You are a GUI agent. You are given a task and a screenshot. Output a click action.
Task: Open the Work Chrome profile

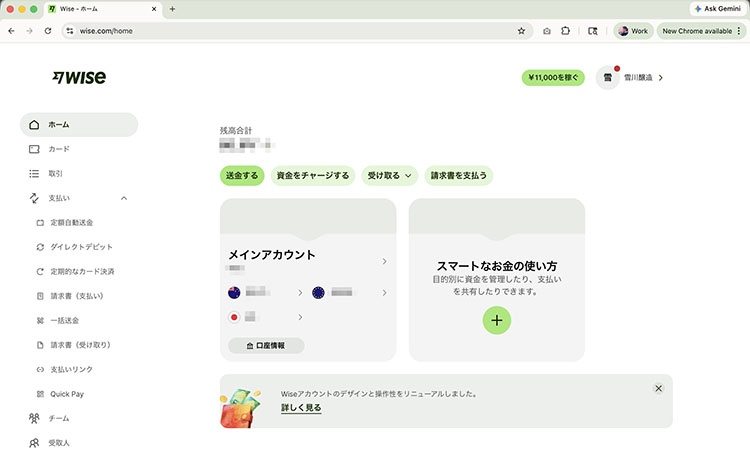click(633, 31)
